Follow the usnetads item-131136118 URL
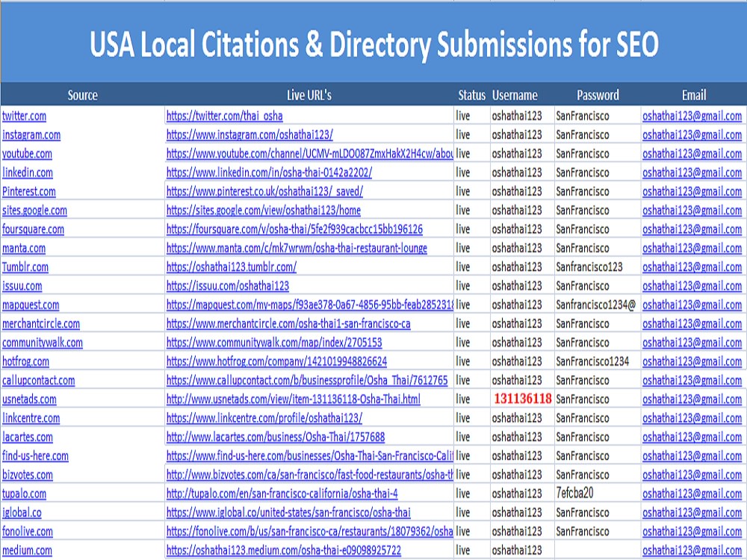Viewport: 747px width, 560px height. 294,399
